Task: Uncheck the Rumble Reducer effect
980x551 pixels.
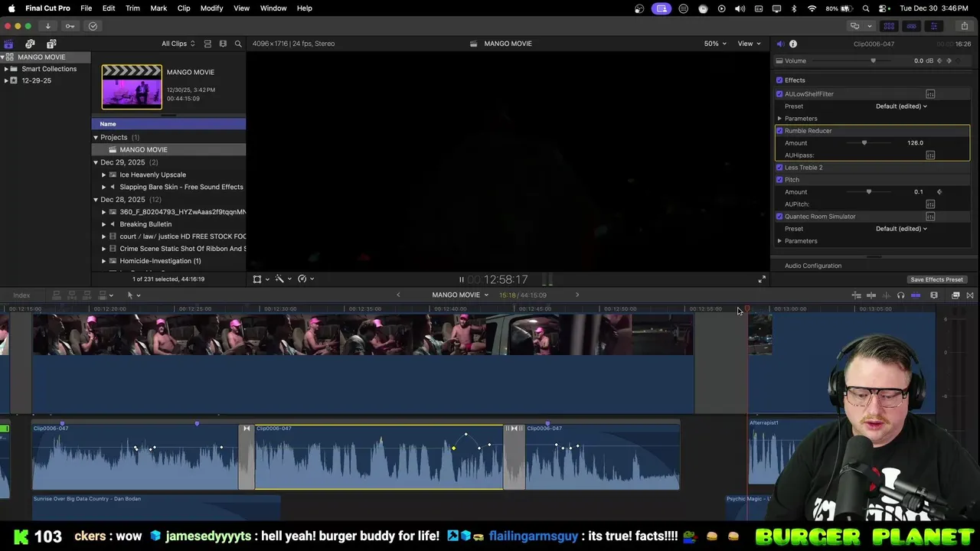Action: point(779,131)
